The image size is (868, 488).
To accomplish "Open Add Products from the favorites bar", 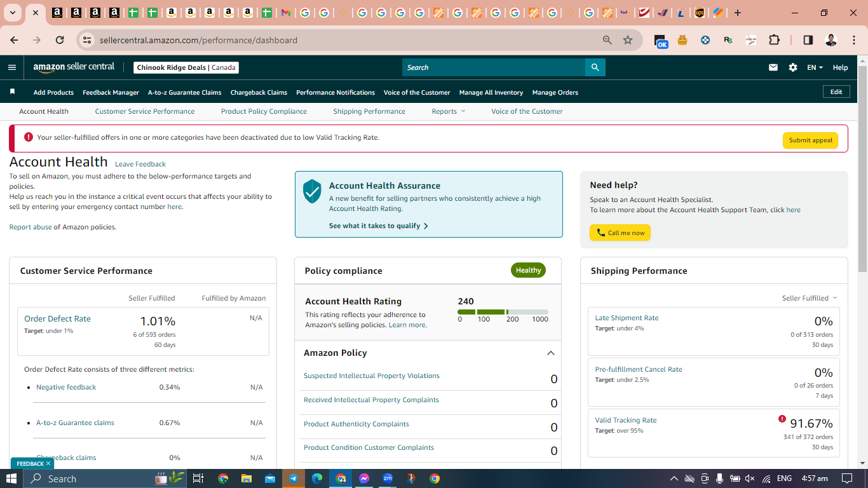I will 53,92.
